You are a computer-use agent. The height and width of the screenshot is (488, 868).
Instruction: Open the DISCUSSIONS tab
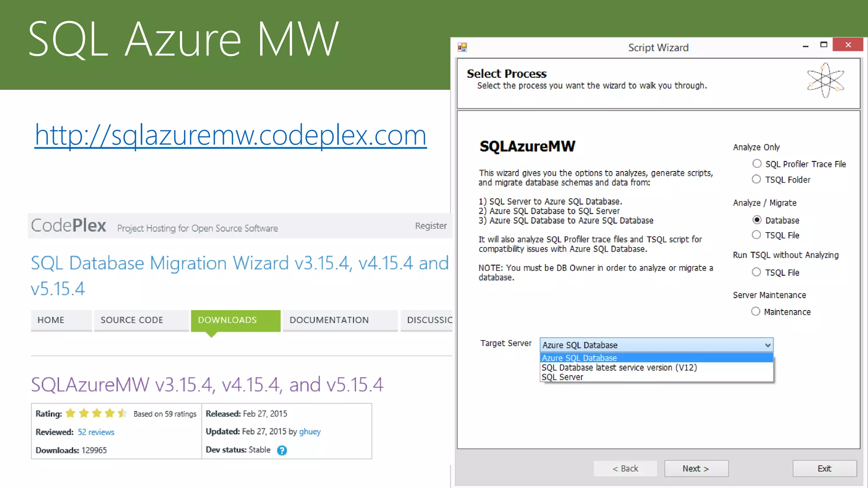click(426, 320)
